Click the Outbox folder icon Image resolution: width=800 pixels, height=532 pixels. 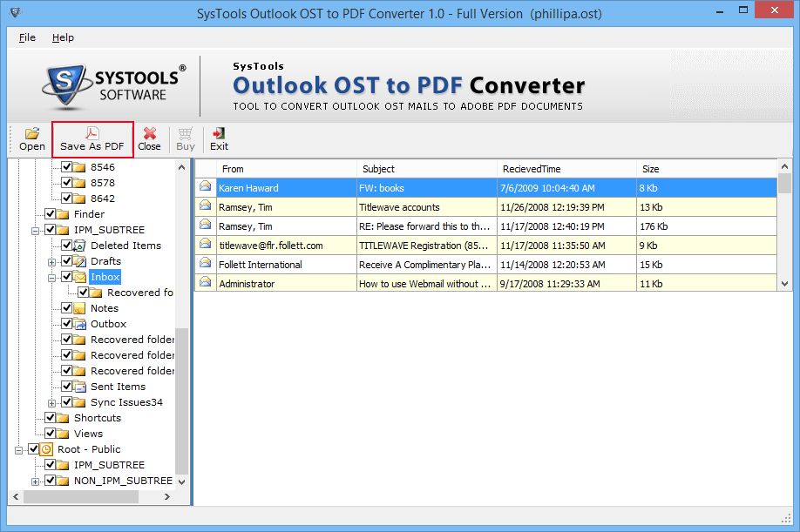tap(79, 324)
